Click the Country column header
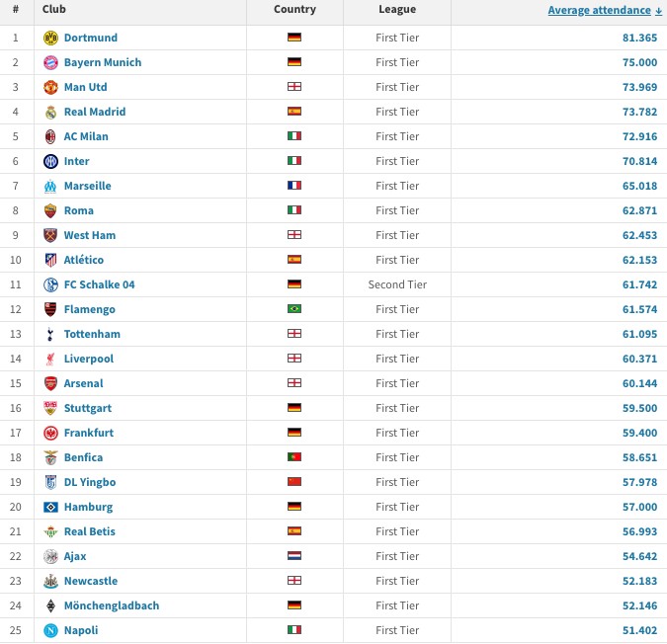The height and width of the screenshot is (644, 667). [x=294, y=10]
